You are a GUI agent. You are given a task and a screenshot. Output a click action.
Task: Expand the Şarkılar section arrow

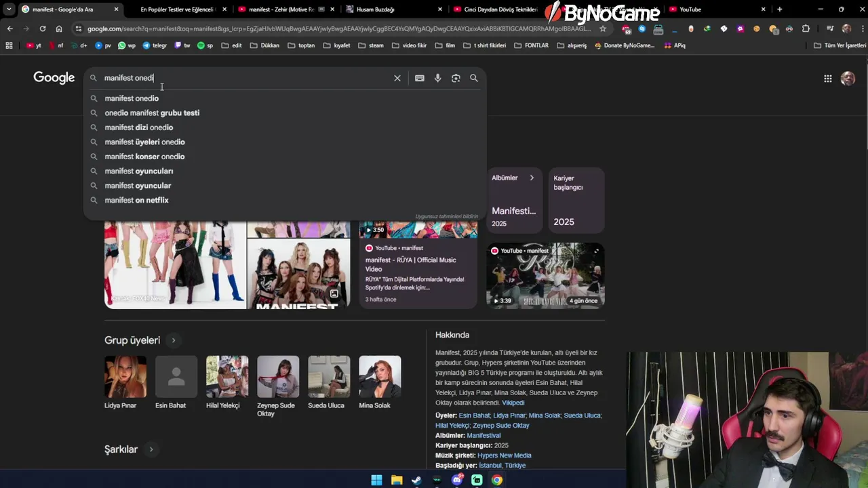pyautogui.click(x=151, y=449)
